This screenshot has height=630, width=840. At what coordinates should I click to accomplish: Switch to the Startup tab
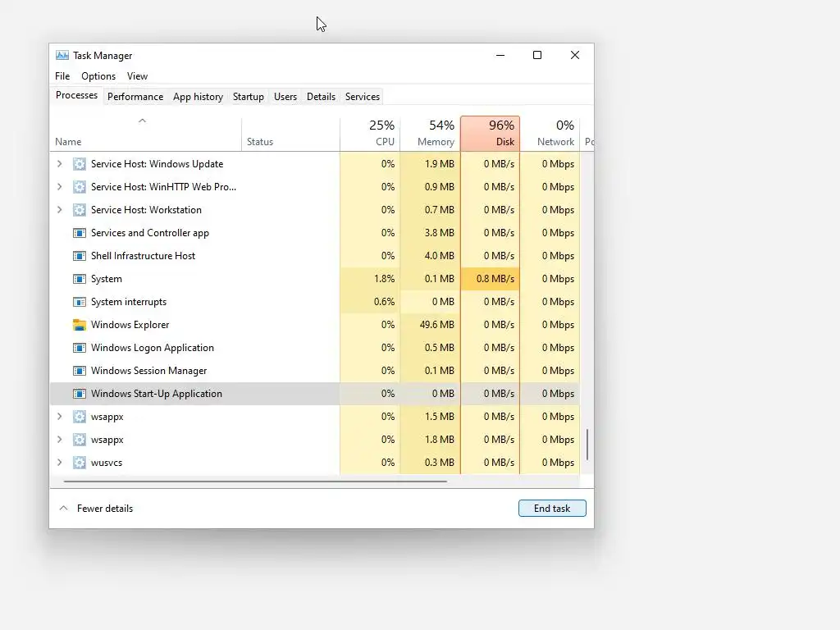[x=248, y=97]
